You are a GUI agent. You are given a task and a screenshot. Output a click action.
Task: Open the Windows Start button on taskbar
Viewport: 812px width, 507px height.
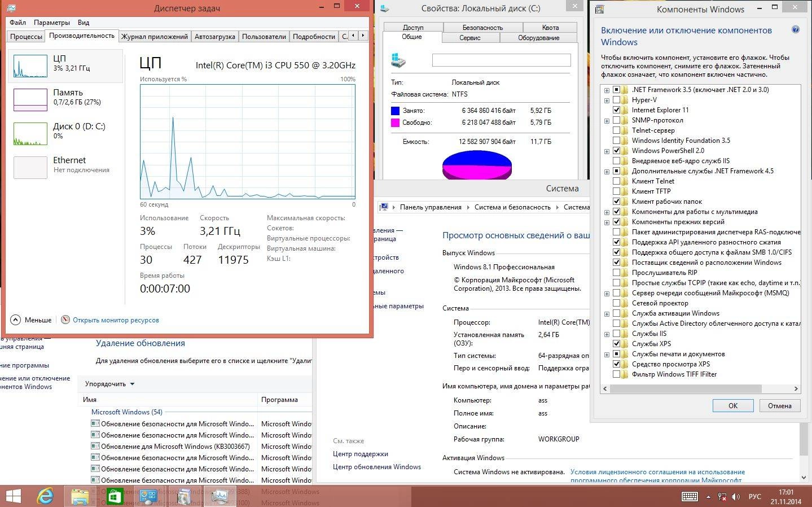13,496
